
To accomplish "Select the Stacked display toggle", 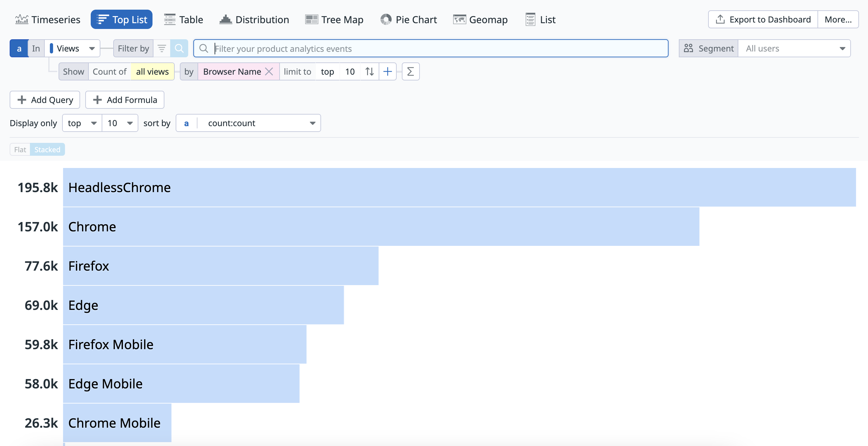I will pyautogui.click(x=47, y=149).
